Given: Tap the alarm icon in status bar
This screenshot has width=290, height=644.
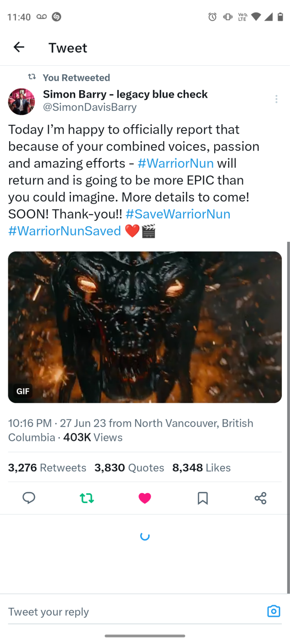Looking at the screenshot, I should tap(212, 17).
